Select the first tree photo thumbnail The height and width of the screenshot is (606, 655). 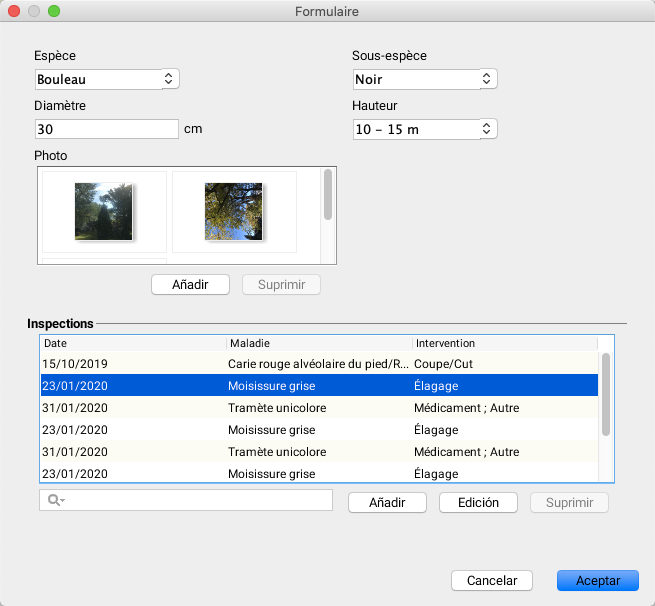104,211
